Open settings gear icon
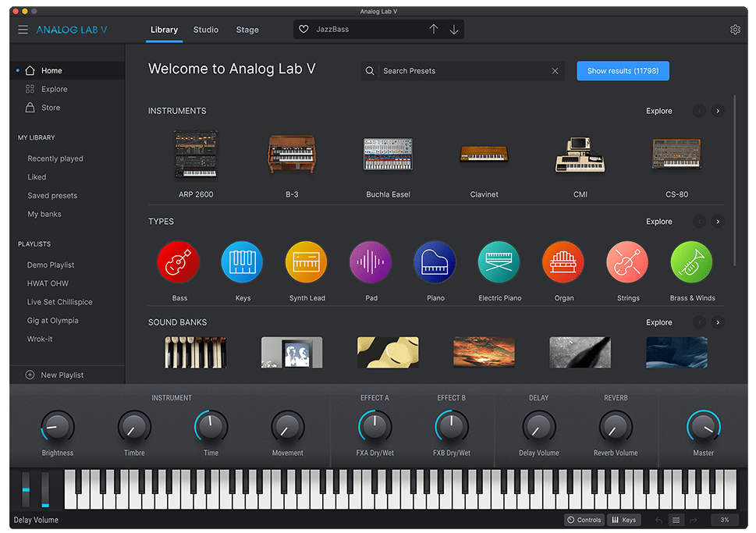The image size is (756, 533). [735, 30]
